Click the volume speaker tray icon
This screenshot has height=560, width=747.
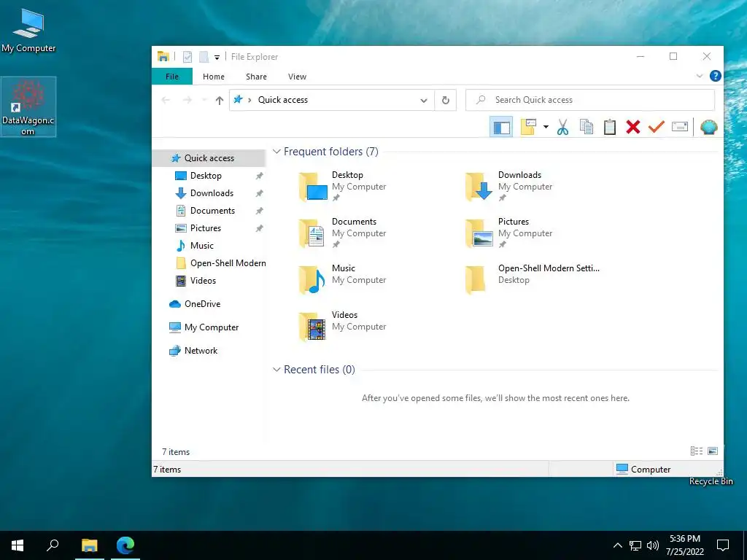point(653,545)
